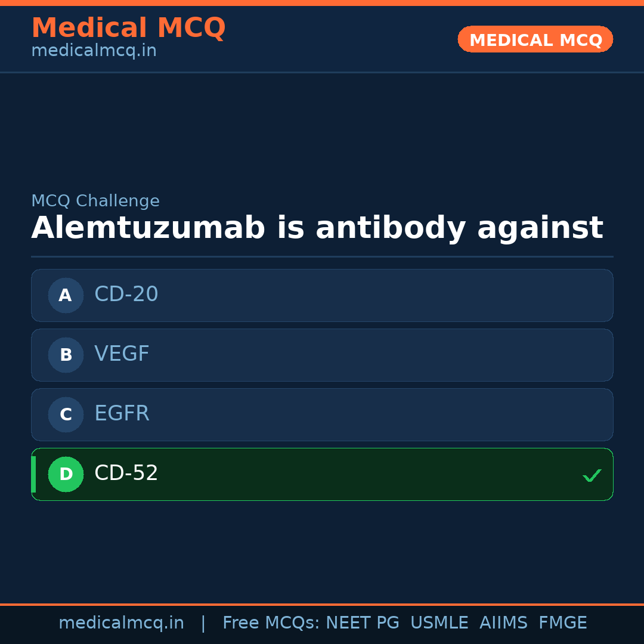Click Free MCQs text in footer
This screenshot has width=644, height=644.
tap(271, 623)
